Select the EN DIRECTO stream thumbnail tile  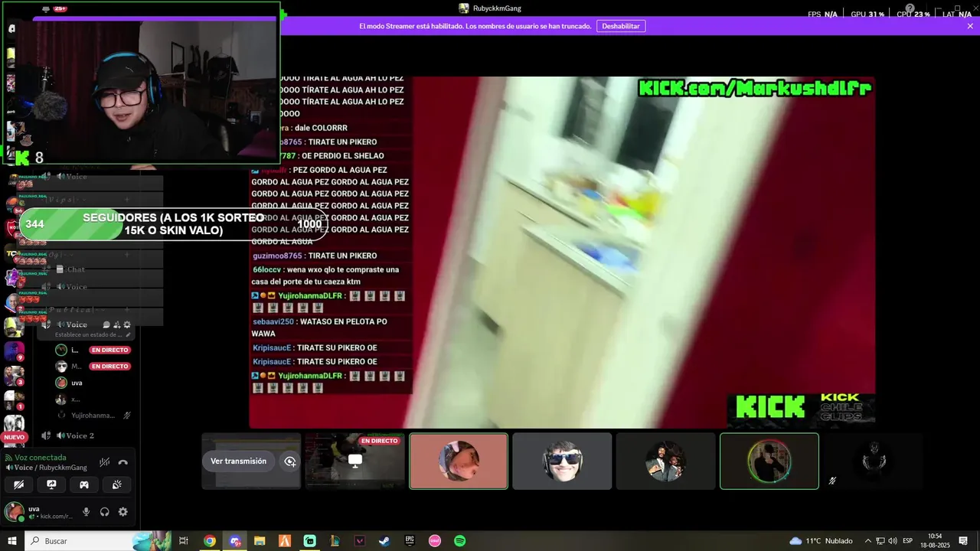[354, 461]
